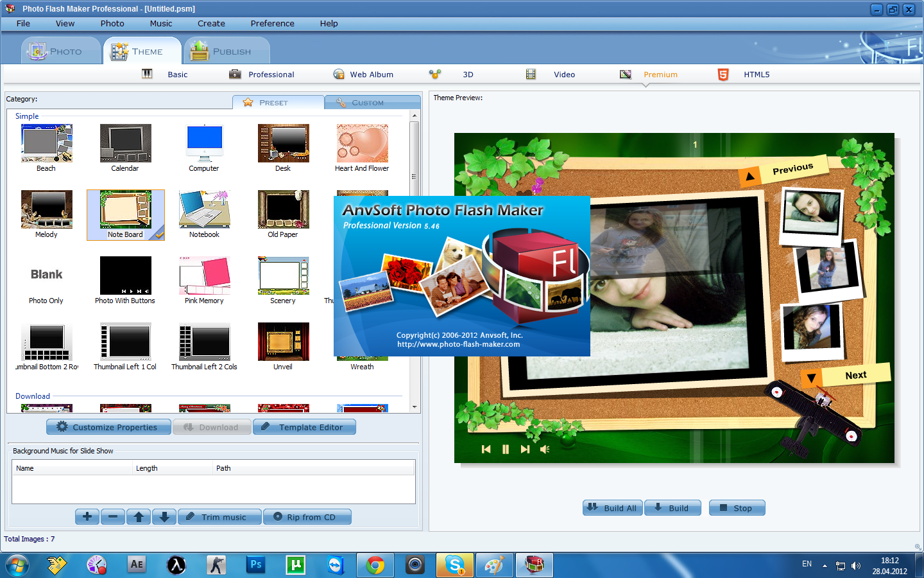Click the Rip from CD button
Screen dimensions: 924x578
coord(307,517)
